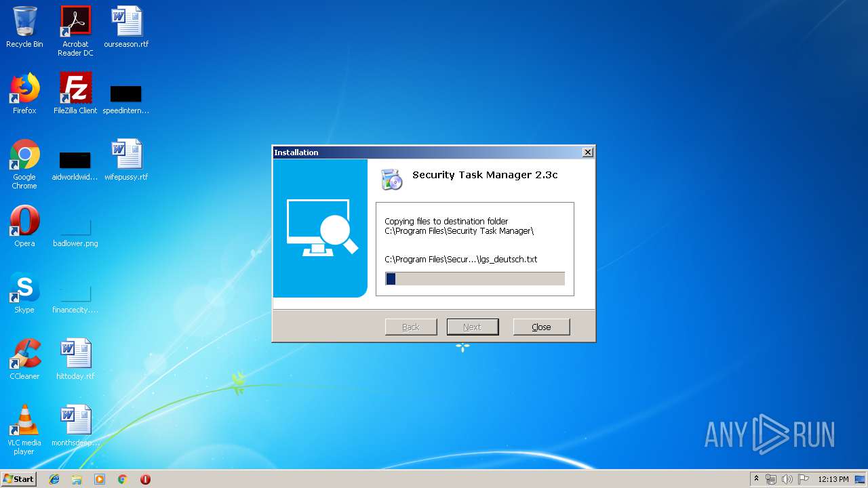
Task: Close the Installation window via X
Action: [588, 152]
